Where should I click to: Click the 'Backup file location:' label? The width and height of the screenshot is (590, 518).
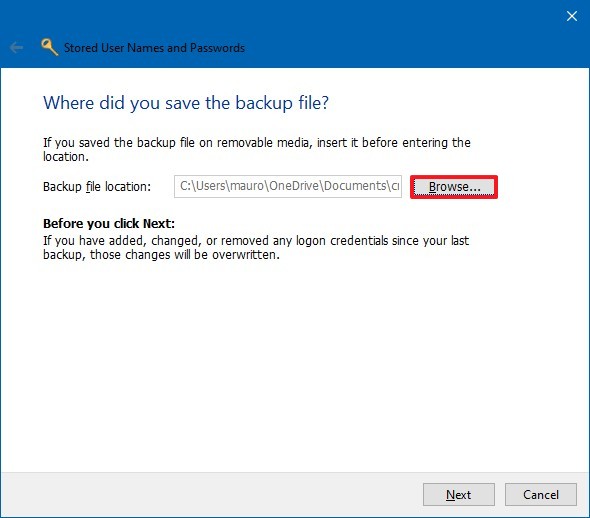click(x=97, y=187)
